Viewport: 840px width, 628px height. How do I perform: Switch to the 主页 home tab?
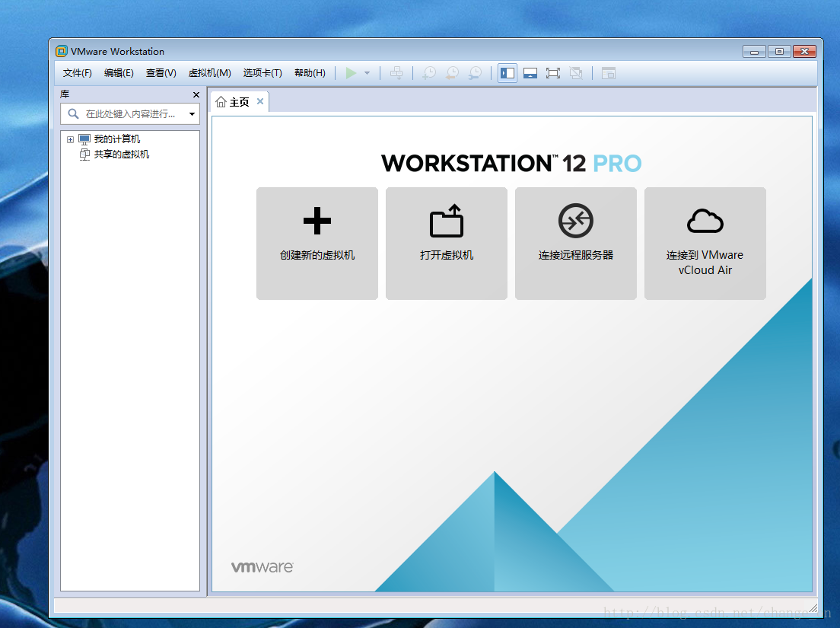point(240,102)
